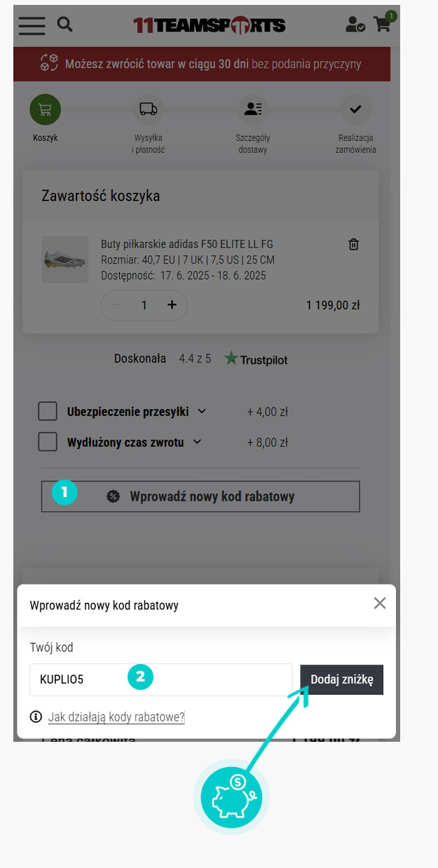Increase quantity with the plus button
The image size is (438, 868).
click(x=172, y=305)
